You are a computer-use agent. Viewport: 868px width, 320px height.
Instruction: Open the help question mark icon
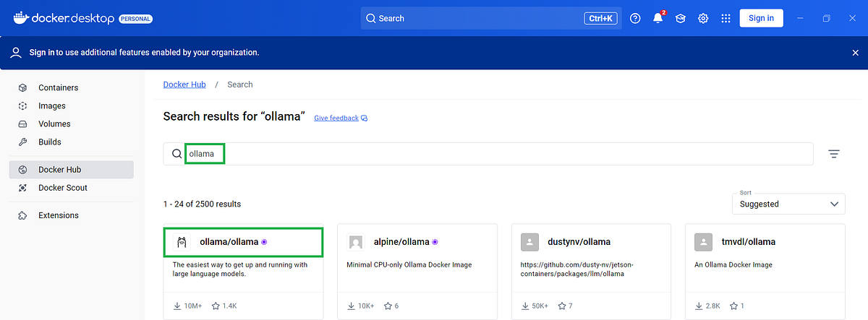tap(635, 18)
